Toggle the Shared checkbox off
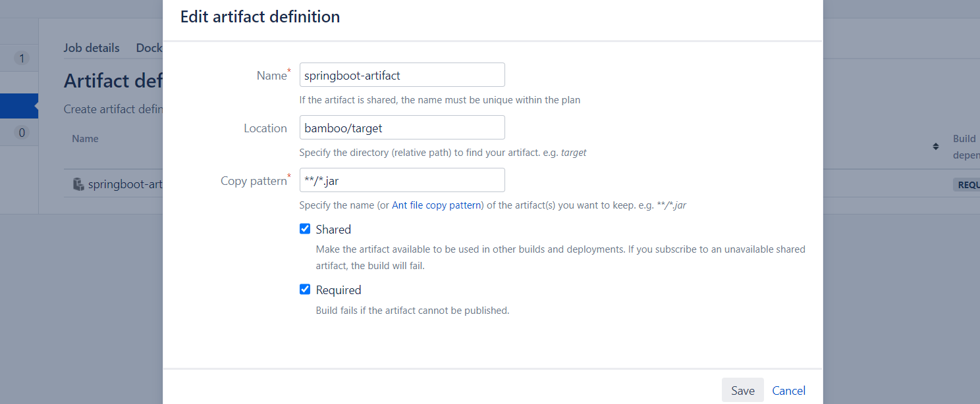This screenshot has height=404, width=980. click(x=305, y=228)
